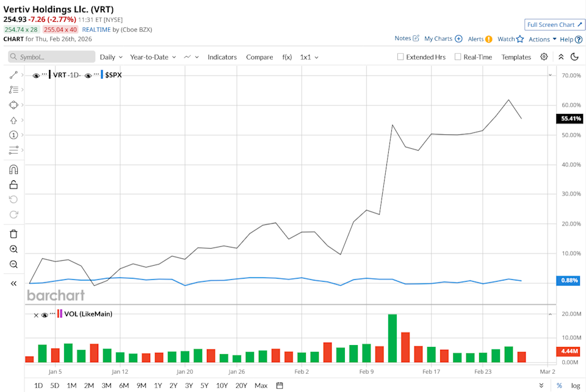This screenshot has height=392, width=586.
Task: Expand the Year-to-Date period dropdown
Action: point(153,57)
